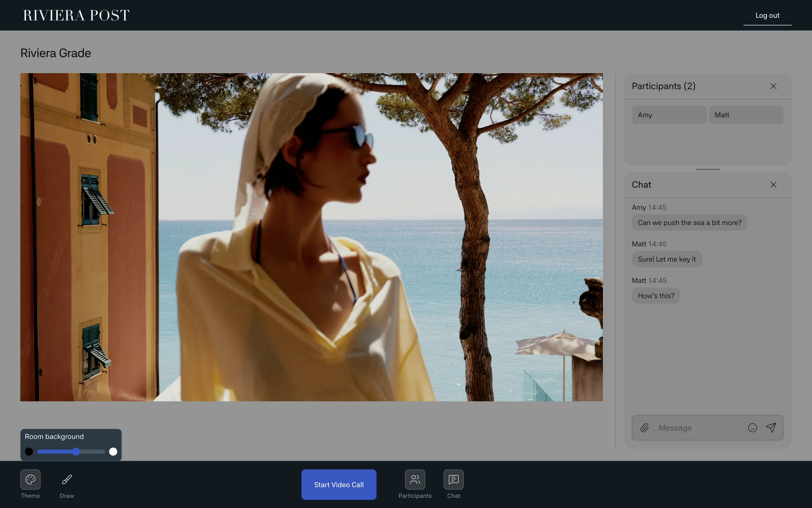Open the Theme palette icon
This screenshot has width=812, height=508.
tap(30, 480)
